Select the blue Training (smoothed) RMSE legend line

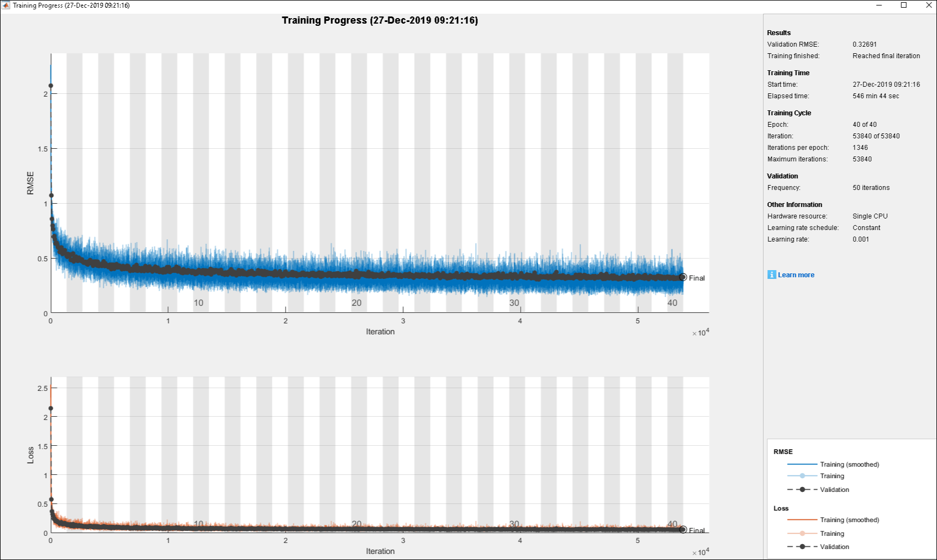pyautogui.click(x=805, y=464)
